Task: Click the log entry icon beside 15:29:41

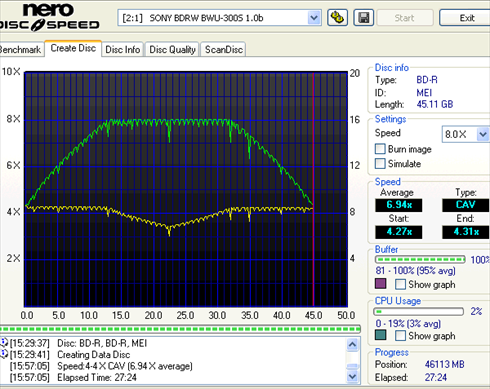Action: click(4, 354)
